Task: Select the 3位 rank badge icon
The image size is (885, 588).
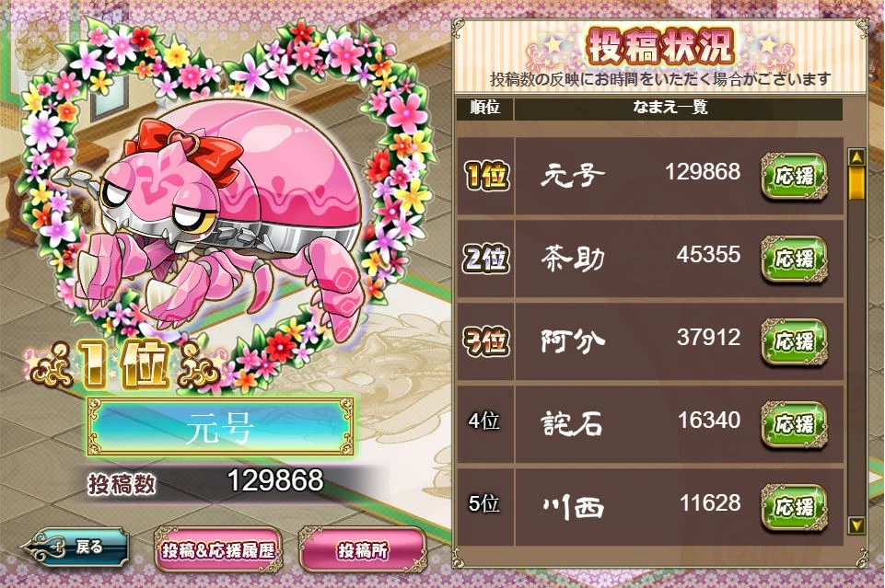Action: click(x=486, y=341)
